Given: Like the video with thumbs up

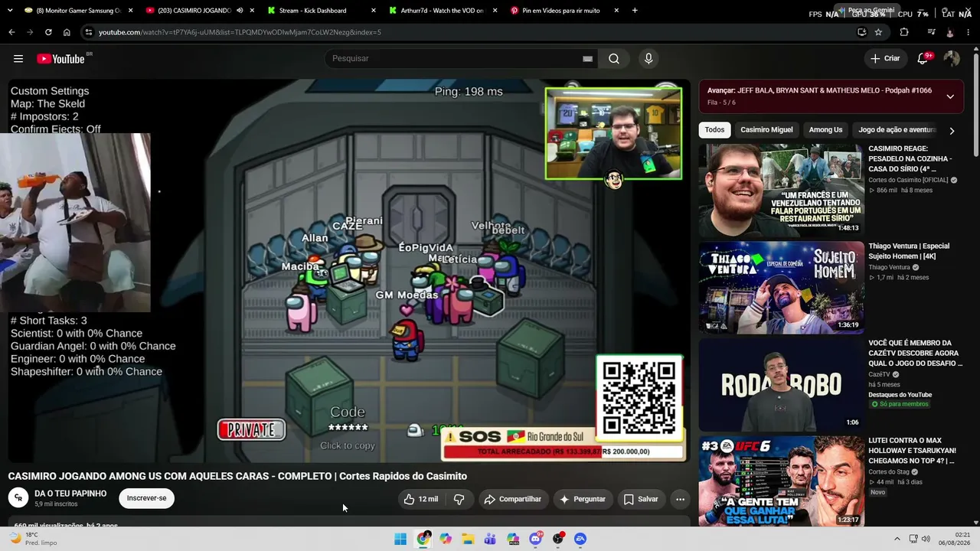Looking at the screenshot, I should (420, 499).
